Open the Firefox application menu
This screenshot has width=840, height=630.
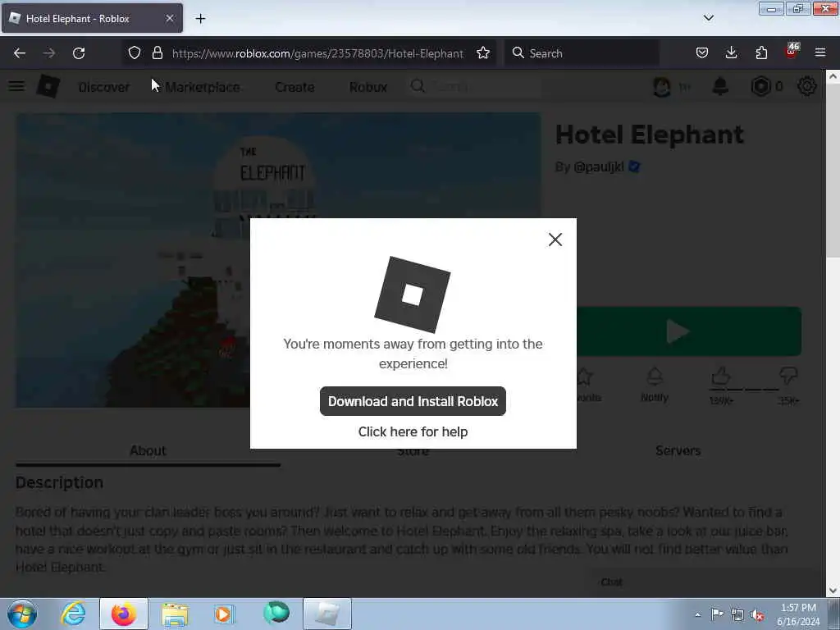click(820, 53)
